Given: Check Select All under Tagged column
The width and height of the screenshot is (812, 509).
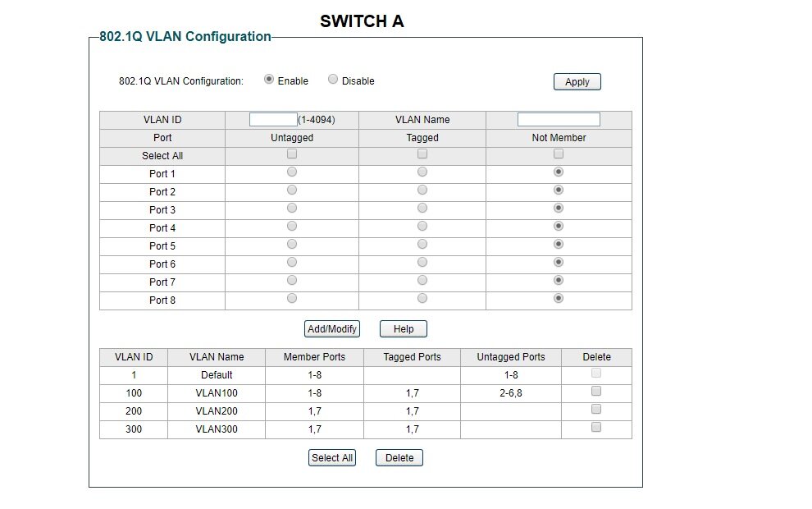Looking at the screenshot, I should click(422, 154).
